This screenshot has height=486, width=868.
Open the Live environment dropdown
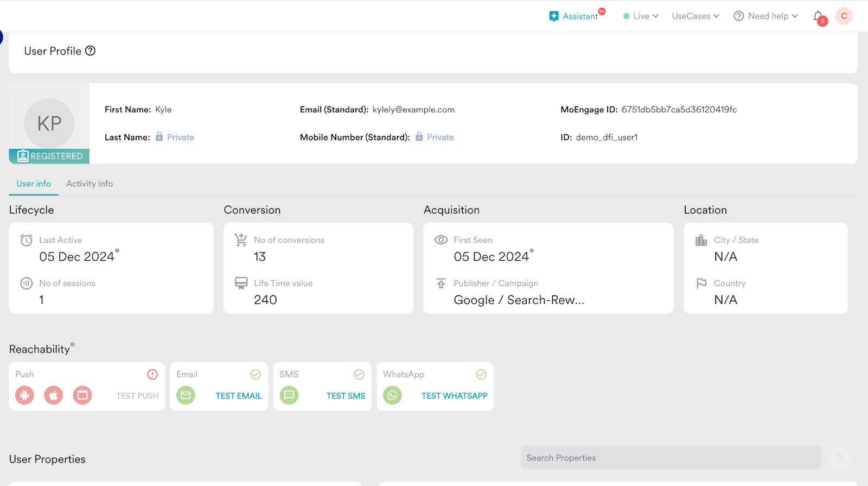[641, 16]
